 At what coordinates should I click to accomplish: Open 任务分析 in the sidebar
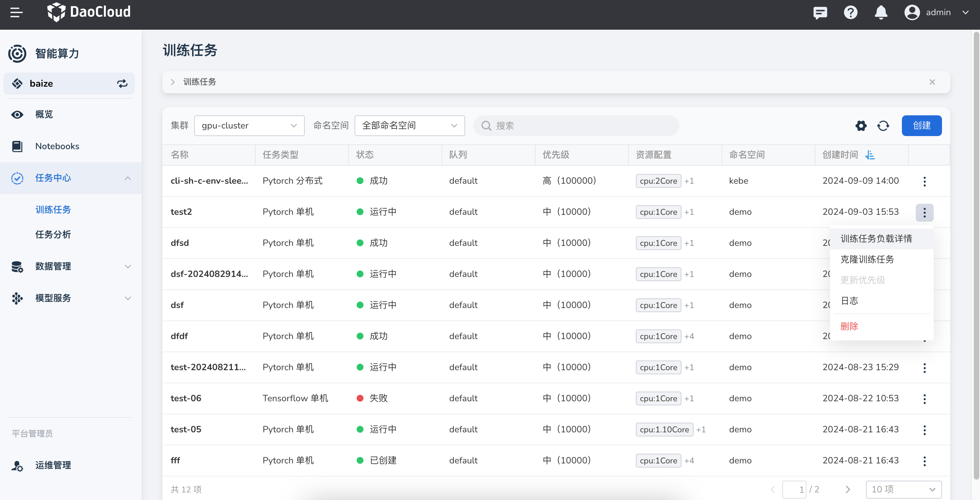coord(53,234)
